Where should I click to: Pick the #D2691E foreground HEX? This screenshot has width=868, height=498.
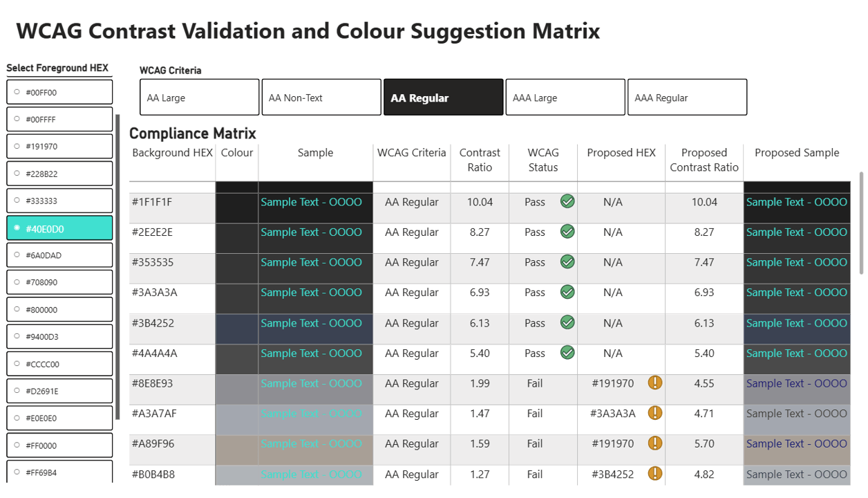click(x=59, y=391)
